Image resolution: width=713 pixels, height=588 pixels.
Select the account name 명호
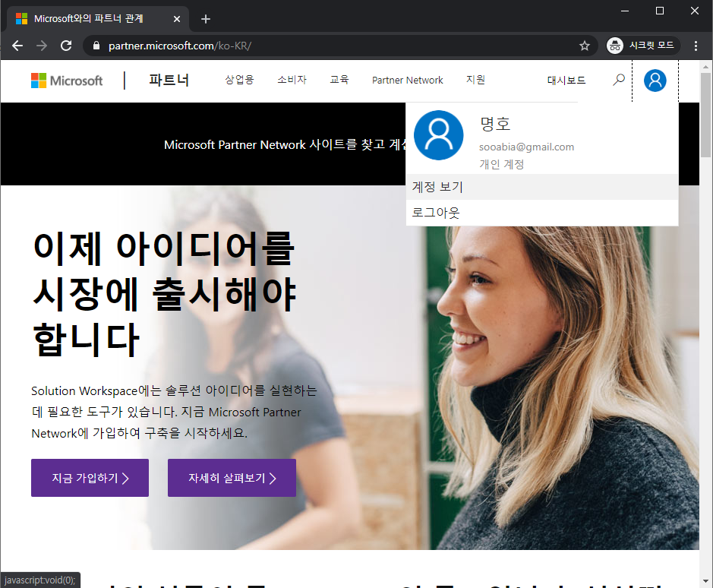[x=495, y=124]
